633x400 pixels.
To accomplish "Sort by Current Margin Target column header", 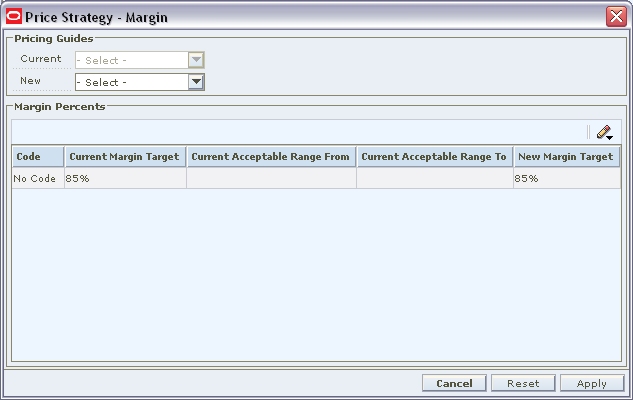I will click(x=125, y=157).
